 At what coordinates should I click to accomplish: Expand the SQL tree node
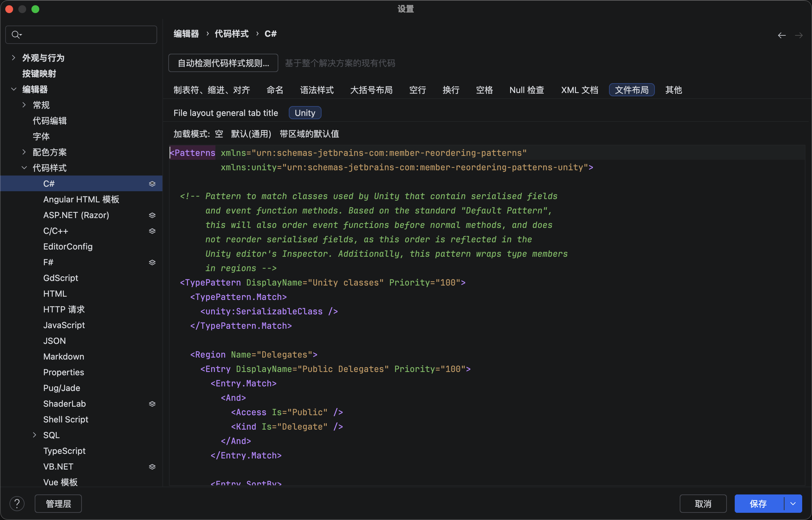click(34, 435)
